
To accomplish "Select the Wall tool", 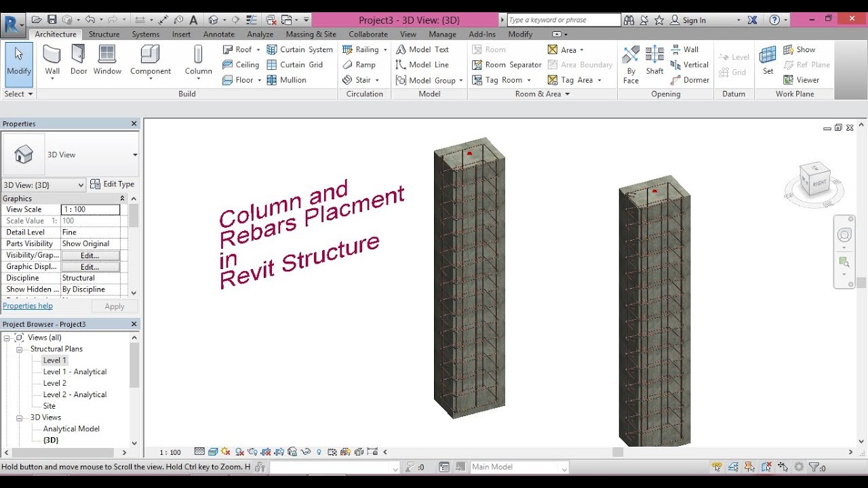I will pyautogui.click(x=52, y=62).
